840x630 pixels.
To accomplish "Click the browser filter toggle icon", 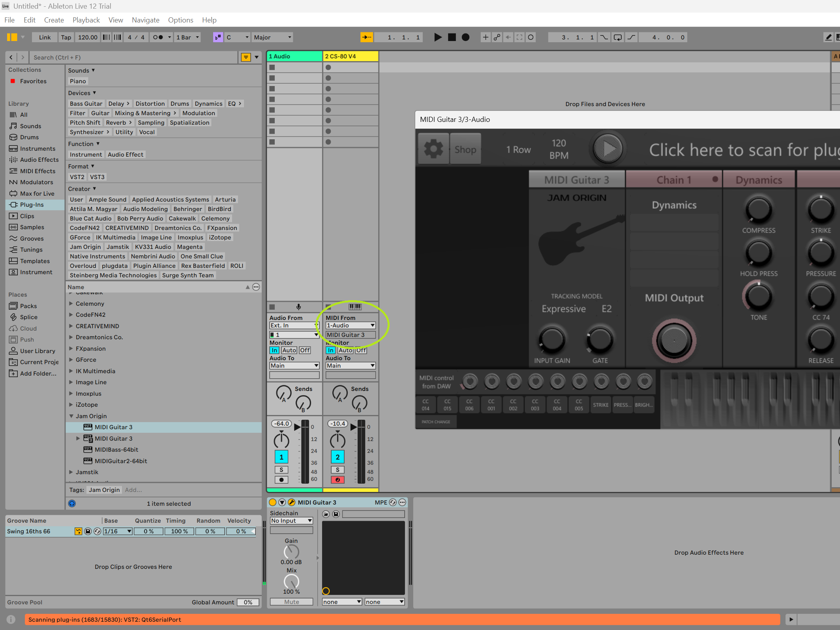I will (x=246, y=58).
